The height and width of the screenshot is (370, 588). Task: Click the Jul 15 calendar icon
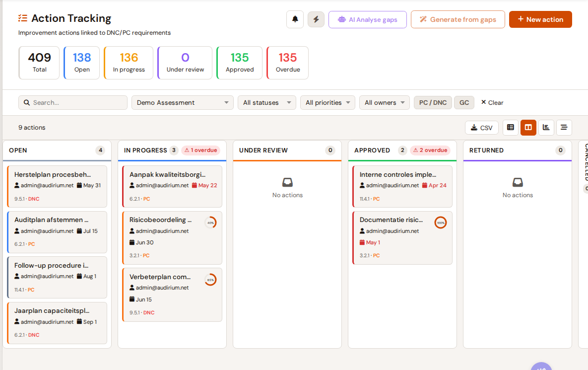(79, 231)
